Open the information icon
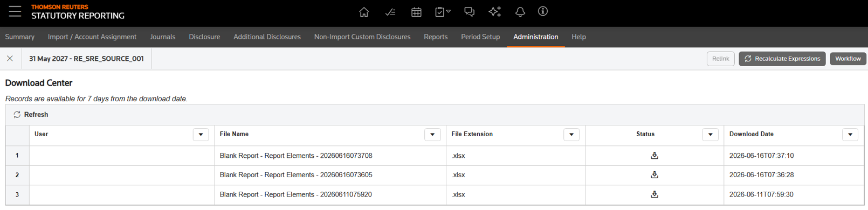Screen dimensions: 868x210 point(543,11)
